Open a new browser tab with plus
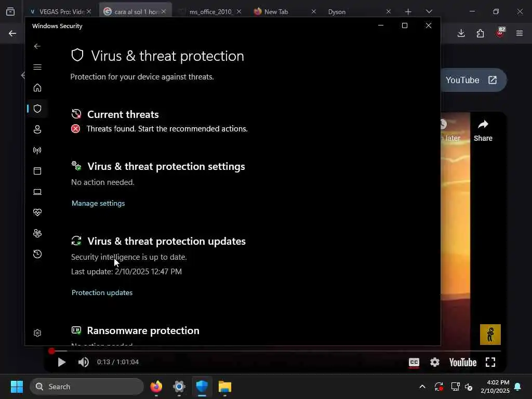532x399 pixels. [x=408, y=12]
